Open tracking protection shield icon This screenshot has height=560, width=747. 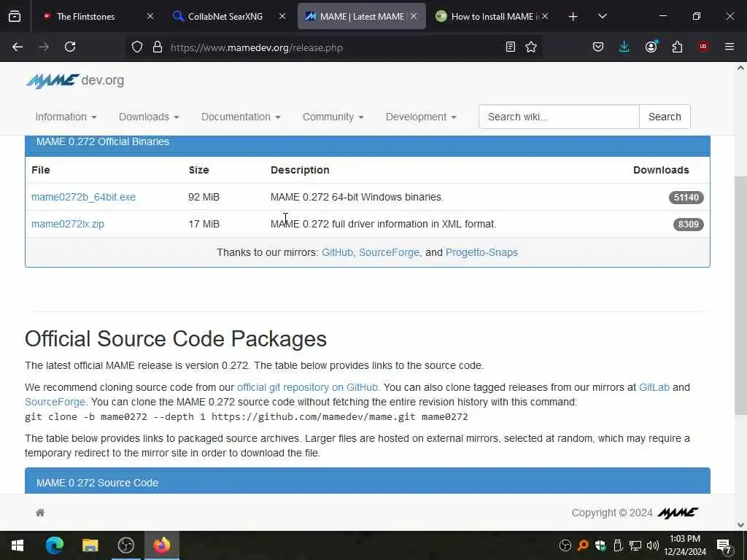tap(137, 47)
